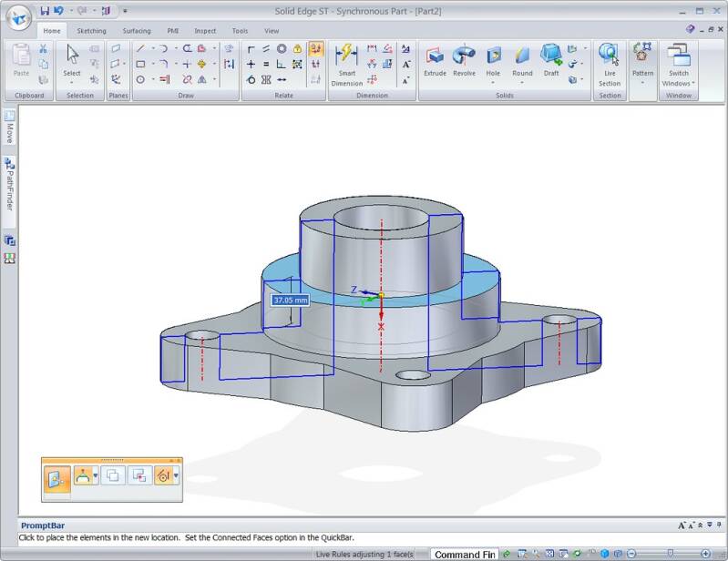Expand the Hole tool dropdown

pyautogui.click(x=493, y=83)
